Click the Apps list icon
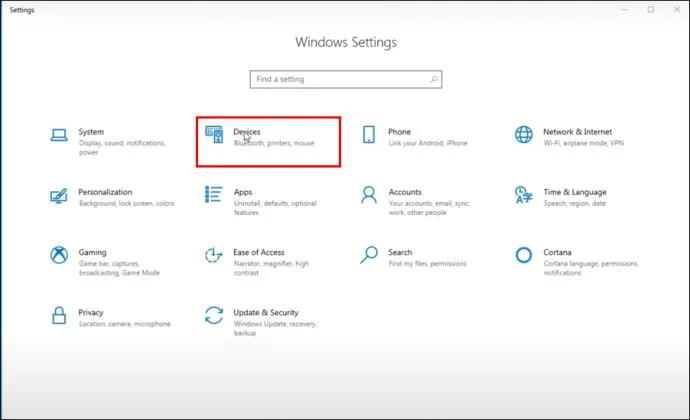The image size is (690, 420). click(x=214, y=194)
